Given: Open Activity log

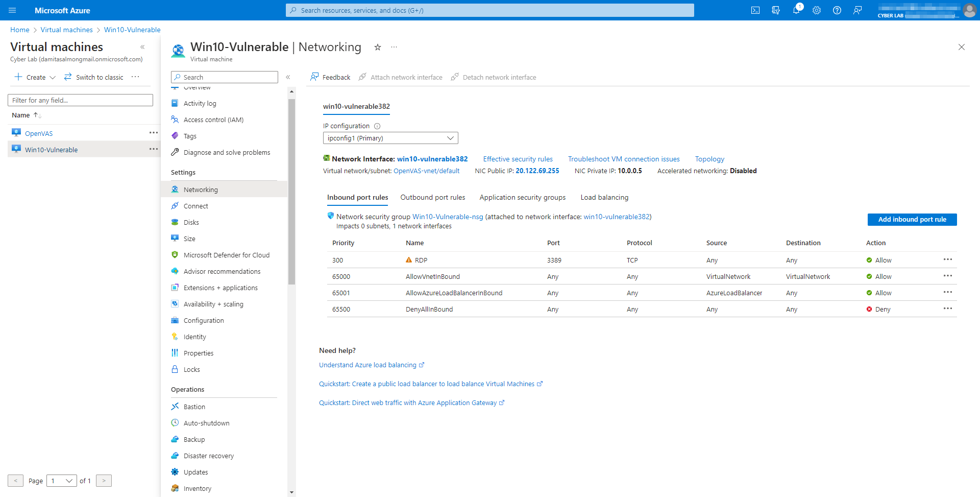Looking at the screenshot, I should coord(200,103).
